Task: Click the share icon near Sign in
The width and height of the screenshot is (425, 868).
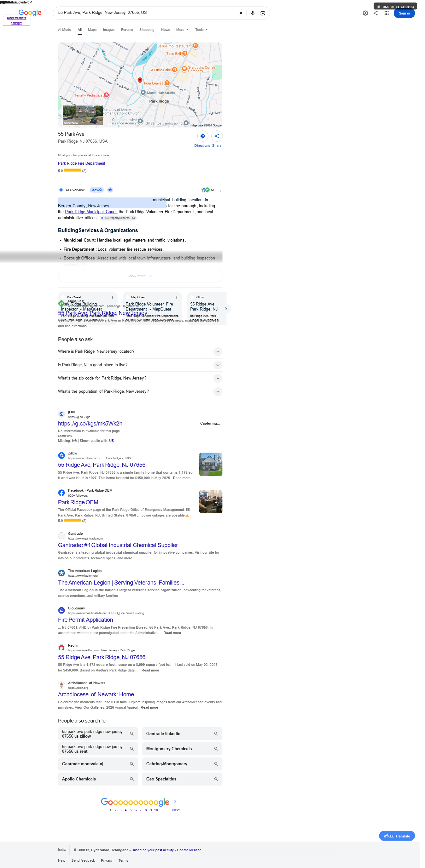Action: click(x=376, y=13)
